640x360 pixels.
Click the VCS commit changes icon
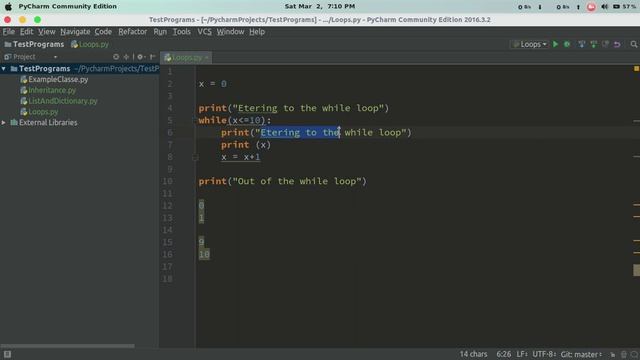(x=593, y=44)
